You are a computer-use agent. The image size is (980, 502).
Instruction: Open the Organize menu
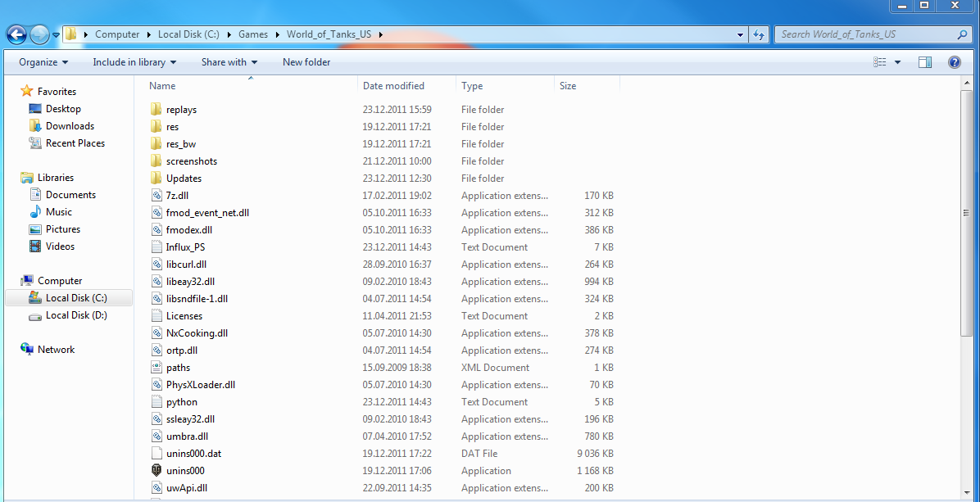coord(43,61)
